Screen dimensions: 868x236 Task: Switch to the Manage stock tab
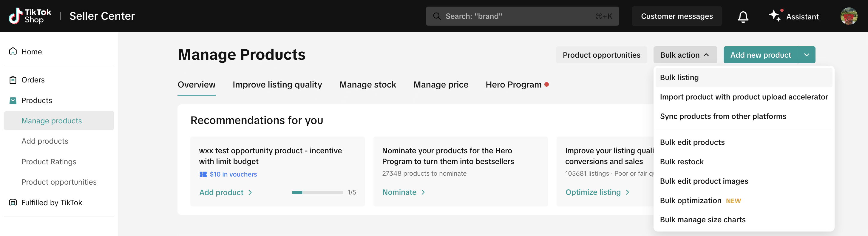click(x=367, y=85)
